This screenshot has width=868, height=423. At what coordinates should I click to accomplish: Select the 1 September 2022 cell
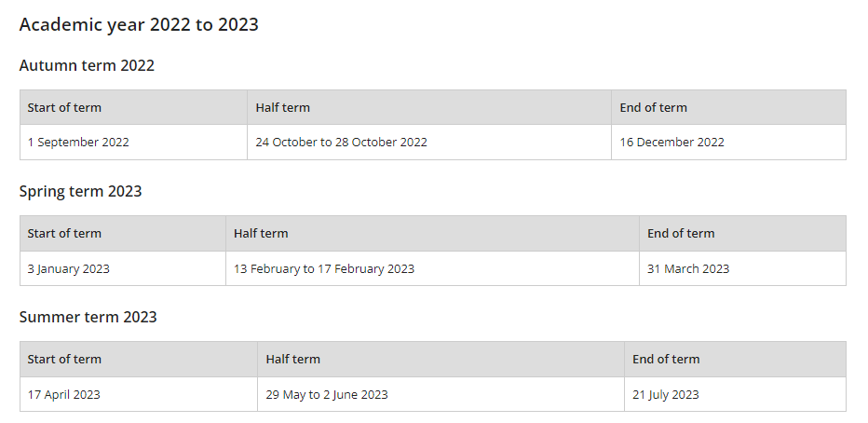pos(133,143)
